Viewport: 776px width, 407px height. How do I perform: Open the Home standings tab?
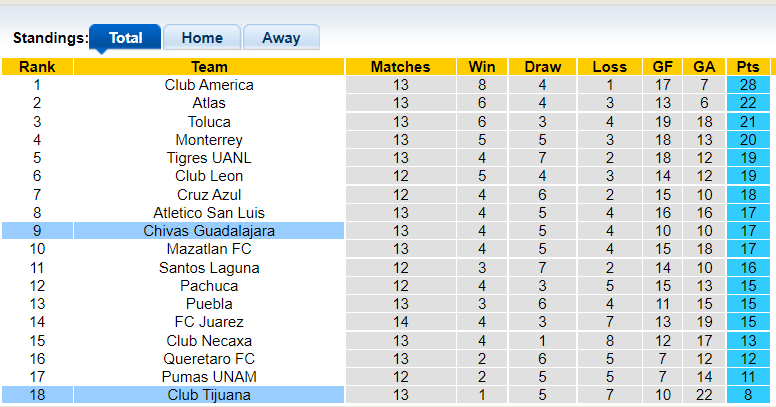pyautogui.click(x=202, y=38)
